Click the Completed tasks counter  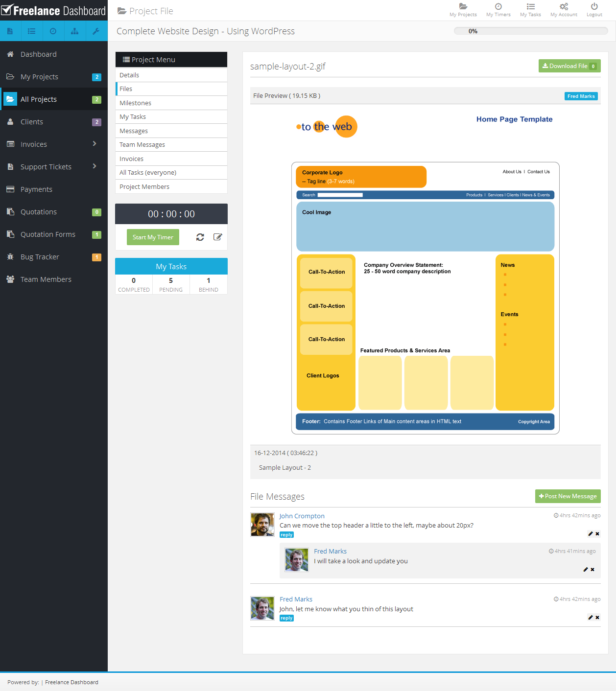pyautogui.click(x=134, y=284)
